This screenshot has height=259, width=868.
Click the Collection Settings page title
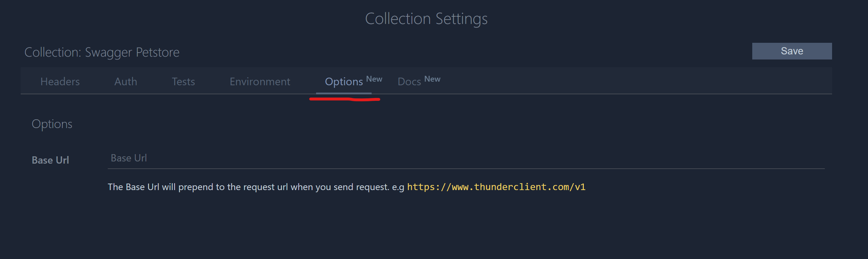point(426,18)
